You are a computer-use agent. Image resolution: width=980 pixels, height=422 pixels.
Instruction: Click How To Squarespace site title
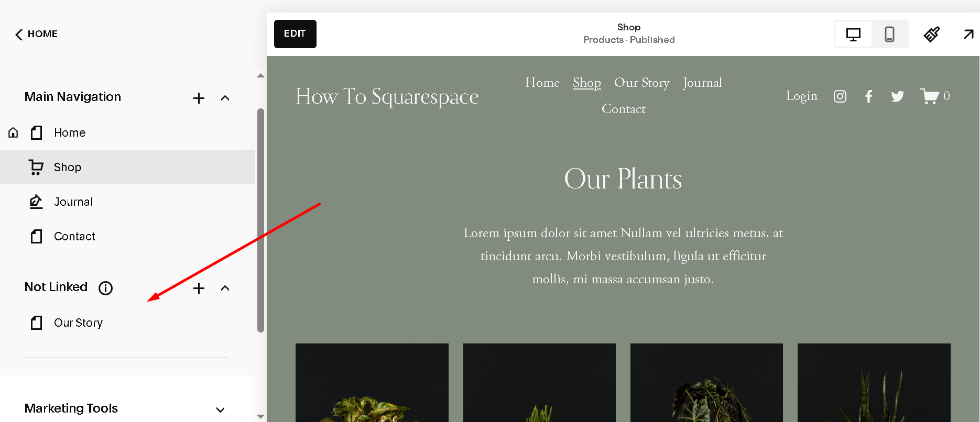pos(387,96)
